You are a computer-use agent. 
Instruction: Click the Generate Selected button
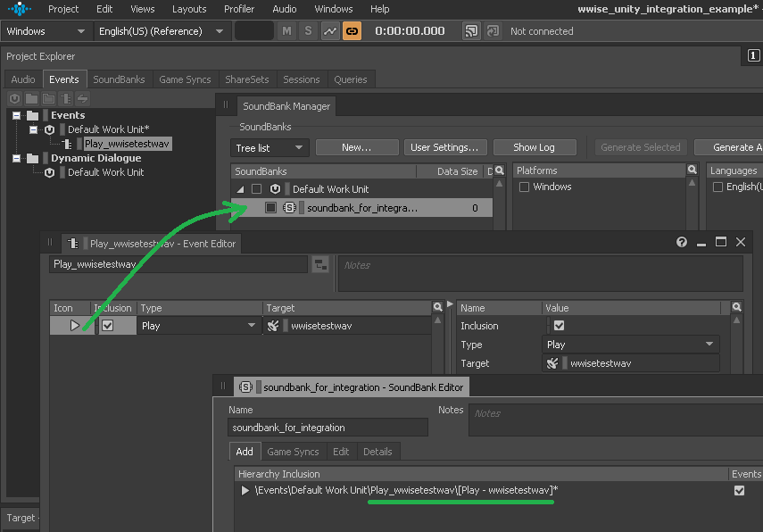(x=641, y=147)
